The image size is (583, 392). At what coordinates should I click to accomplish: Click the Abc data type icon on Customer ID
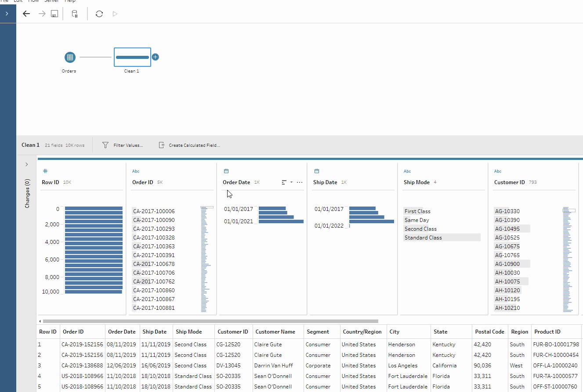tap(497, 171)
